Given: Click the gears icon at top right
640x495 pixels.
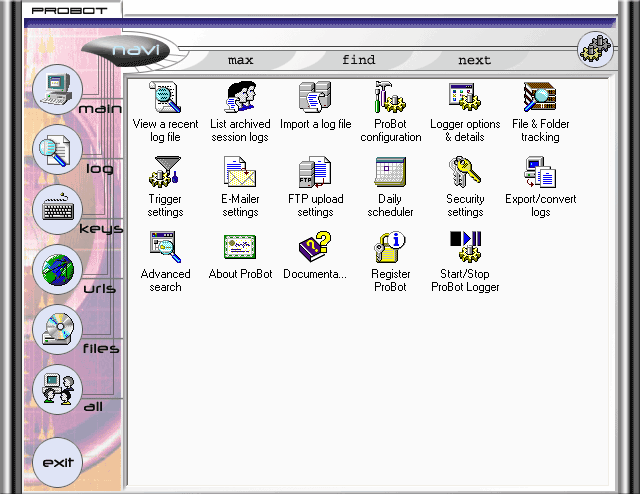Looking at the screenshot, I should click(596, 49).
